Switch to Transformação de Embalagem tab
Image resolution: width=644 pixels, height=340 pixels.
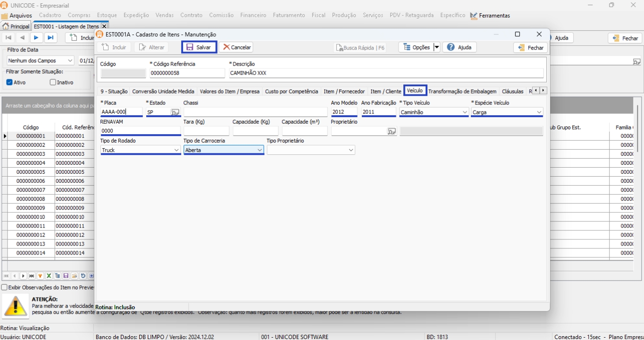coord(462,91)
